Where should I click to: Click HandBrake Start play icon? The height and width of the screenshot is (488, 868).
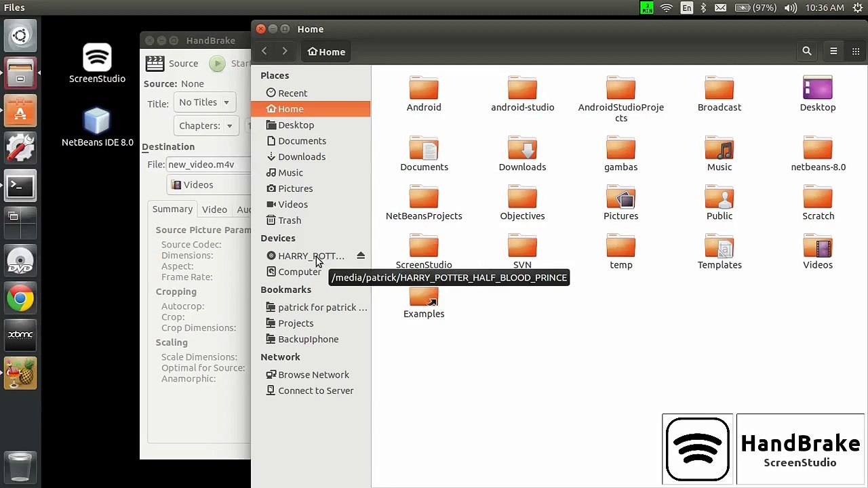coord(217,63)
